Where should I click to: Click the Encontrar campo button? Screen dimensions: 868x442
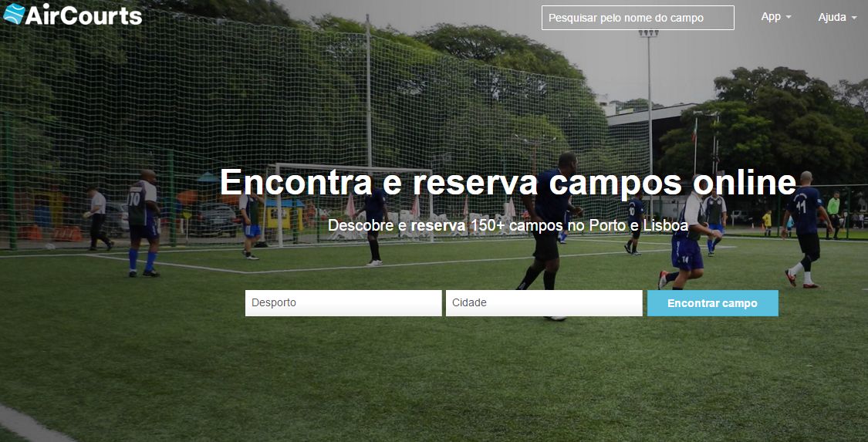(712, 303)
